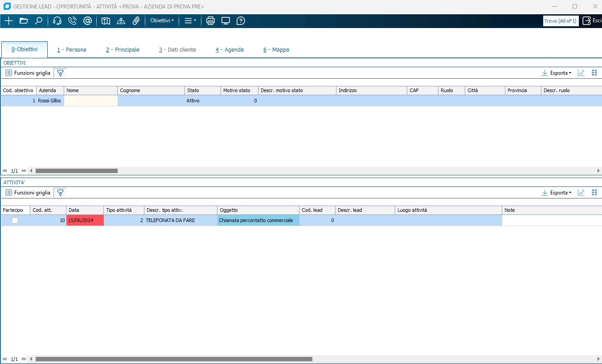602x364 pixels.
Task: Click the Cognome column header
Action: [x=152, y=90]
